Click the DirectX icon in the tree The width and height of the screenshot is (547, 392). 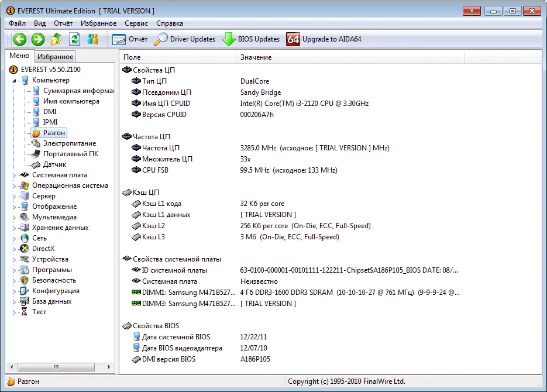click(x=25, y=249)
